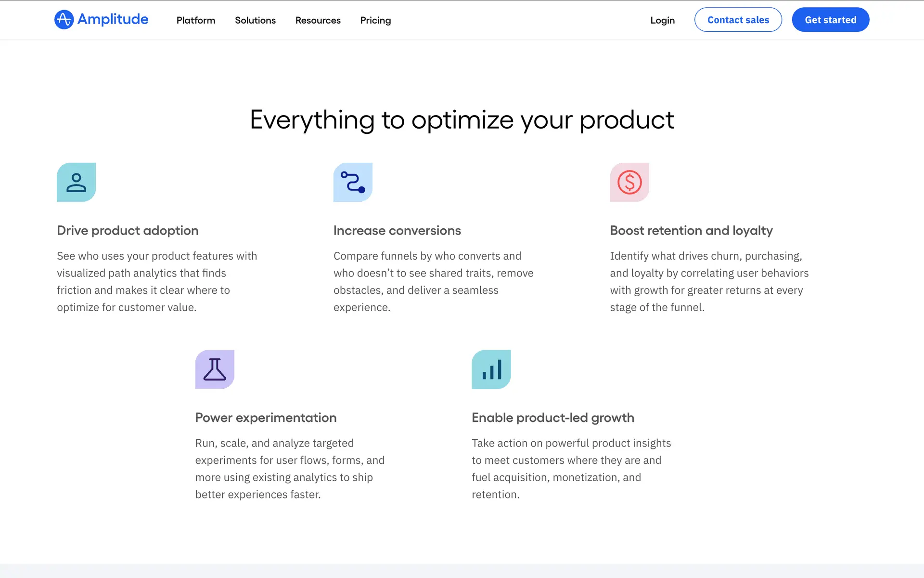Click the Enable product-led growth heading
Image resolution: width=924 pixels, height=578 pixels.
point(552,418)
